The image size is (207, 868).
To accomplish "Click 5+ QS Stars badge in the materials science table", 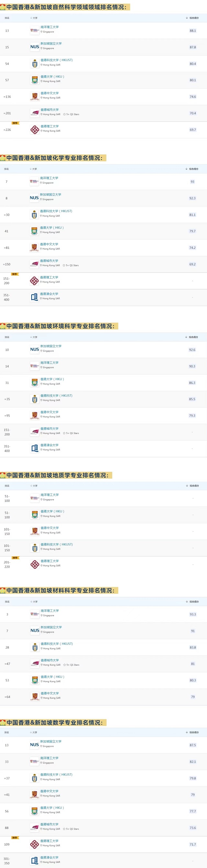I will (71, 665).
